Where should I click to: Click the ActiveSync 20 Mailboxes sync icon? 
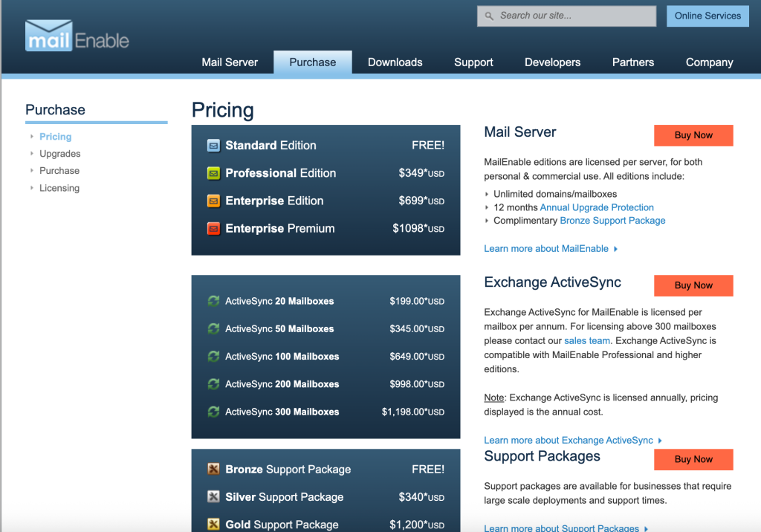[213, 301]
